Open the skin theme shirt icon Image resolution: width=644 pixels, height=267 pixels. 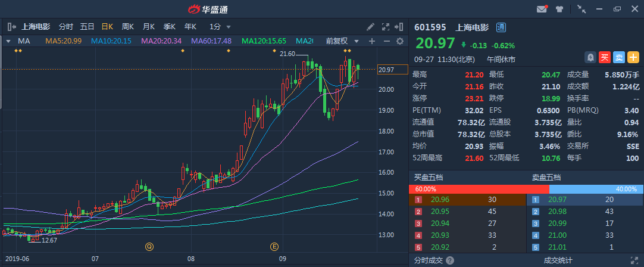(559, 8)
